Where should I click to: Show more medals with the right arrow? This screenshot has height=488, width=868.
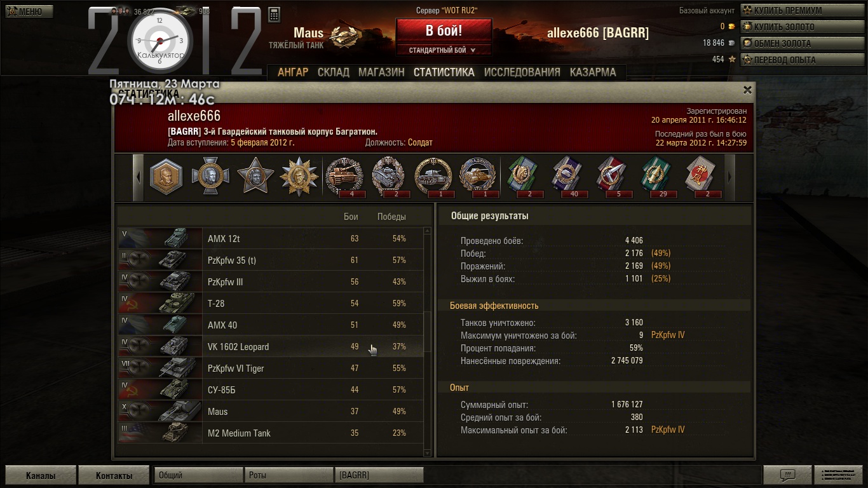coord(729,177)
